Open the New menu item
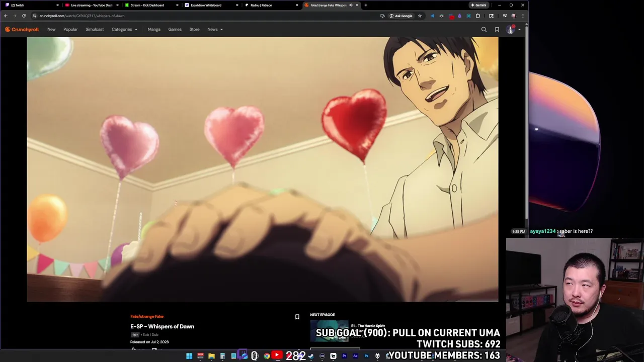Screen dimensions: 644x362 pyautogui.click(x=51, y=29)
